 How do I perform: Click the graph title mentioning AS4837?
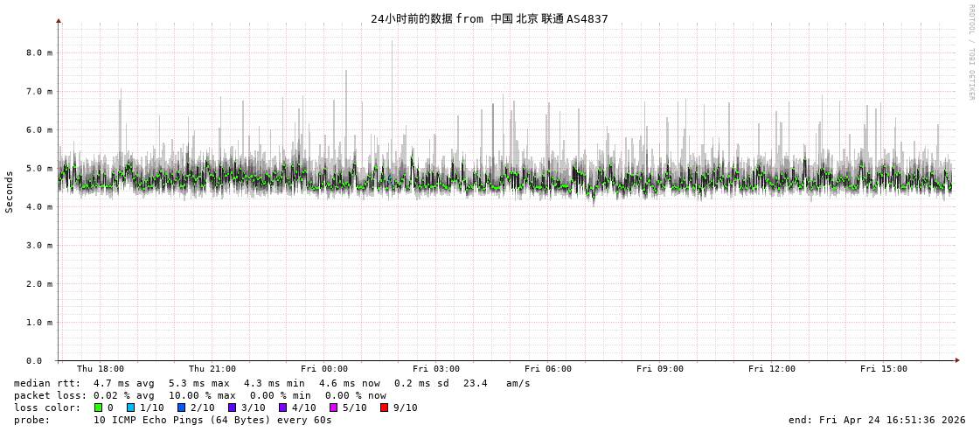[x=489, y=18]
